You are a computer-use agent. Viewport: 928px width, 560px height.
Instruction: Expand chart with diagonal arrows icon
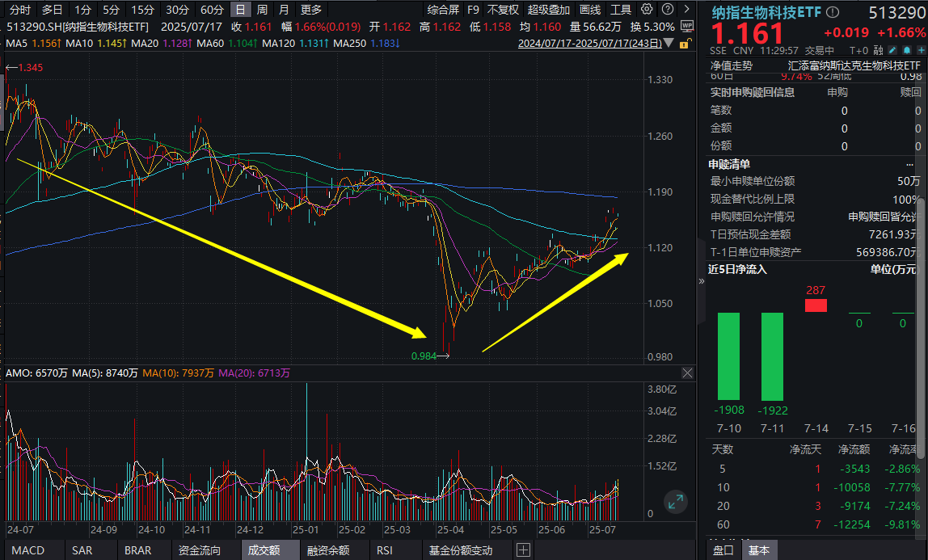coord(675,502)
